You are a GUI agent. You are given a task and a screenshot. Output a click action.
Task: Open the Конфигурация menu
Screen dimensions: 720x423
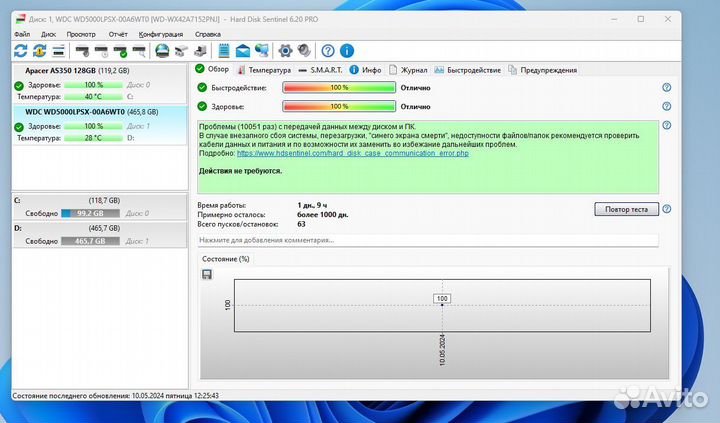(x=161, y=34)
